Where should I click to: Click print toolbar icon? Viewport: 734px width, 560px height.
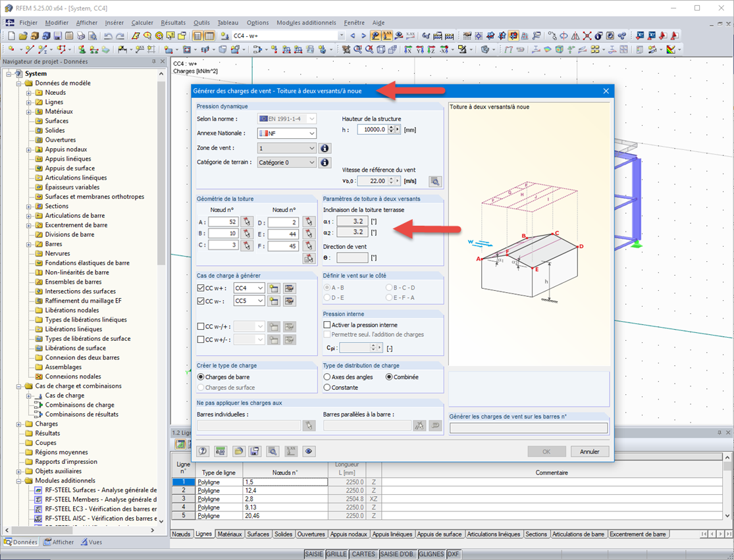pyautogui.click(x=81, y=36)
